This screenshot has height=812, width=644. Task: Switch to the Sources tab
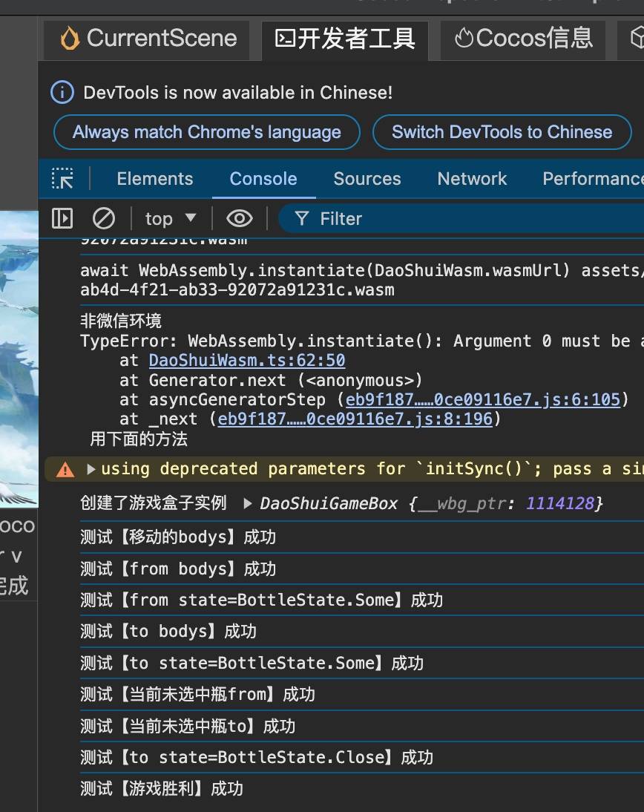(x=367, y=179)
